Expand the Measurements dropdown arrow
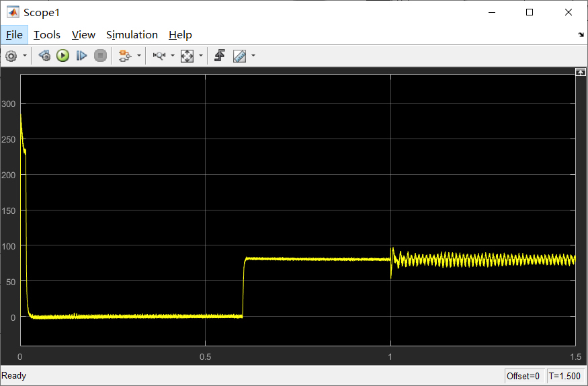 pos(253,56)
